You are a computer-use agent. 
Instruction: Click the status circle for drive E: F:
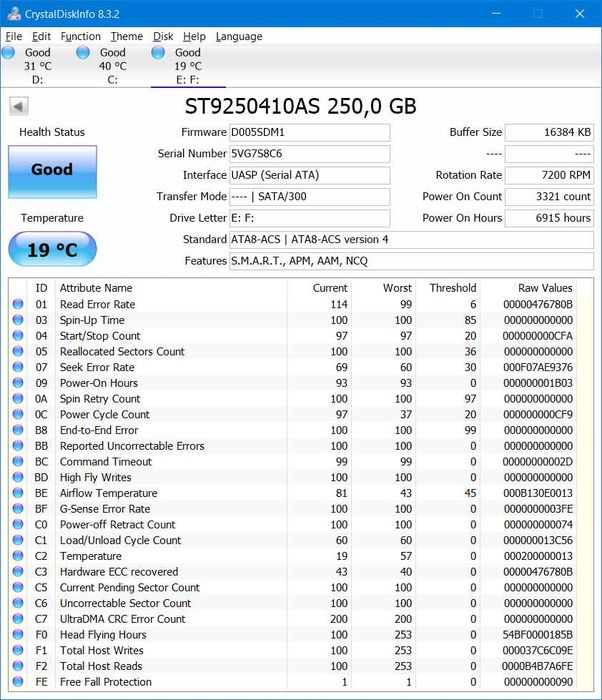point(158,53)
